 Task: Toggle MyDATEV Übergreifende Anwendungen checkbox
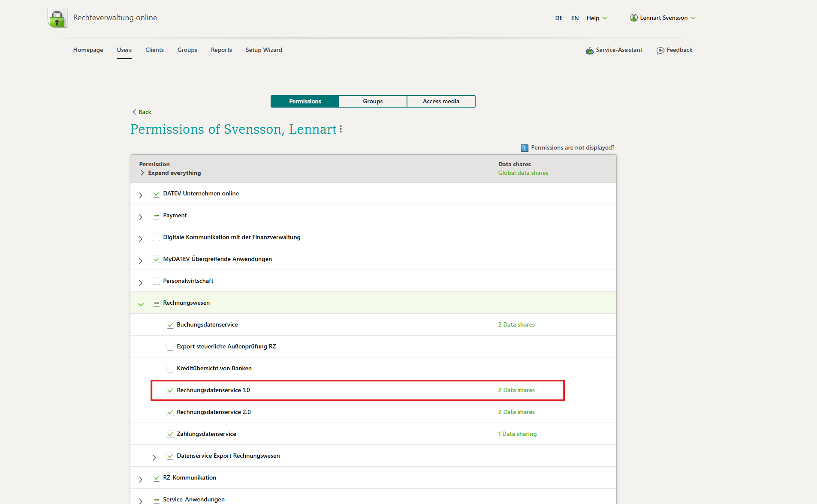tap(157, 259)
